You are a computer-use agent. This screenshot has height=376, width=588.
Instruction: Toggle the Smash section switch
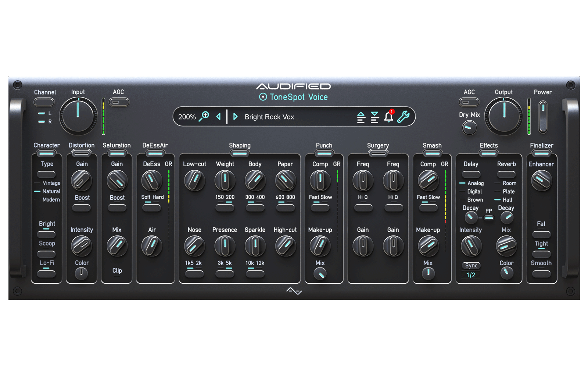tap(432, 153)
